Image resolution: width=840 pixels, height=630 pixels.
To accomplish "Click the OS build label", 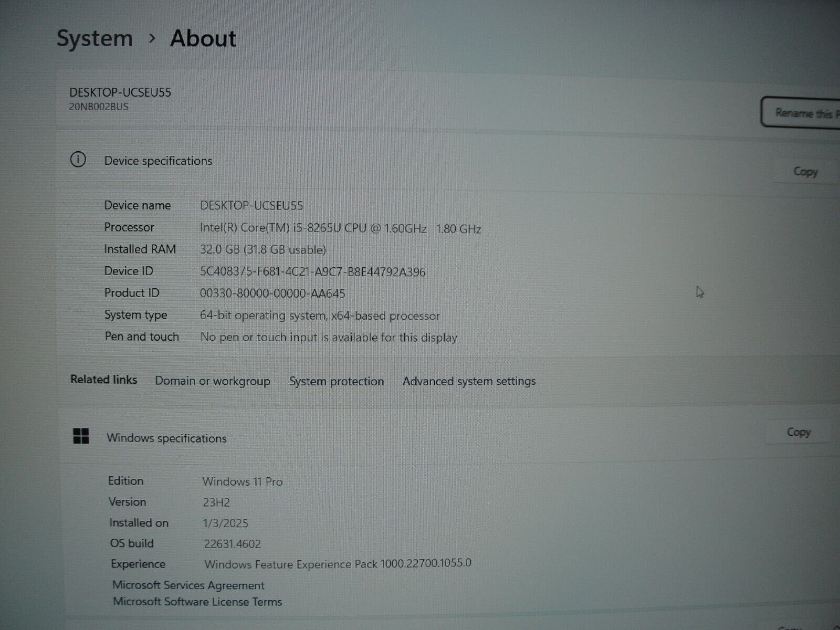I will point(132,543).
